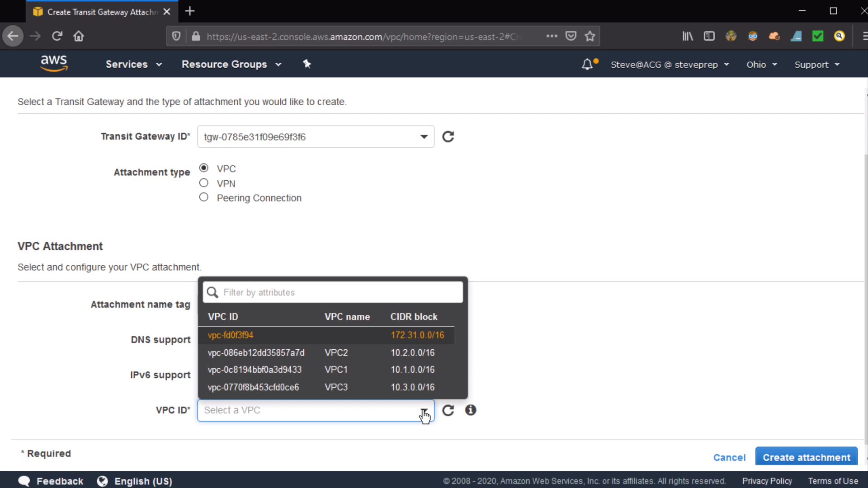The height and width of the screenshot is (488, 868).
Task: Expand the Transit Gateway ID dropdown
Action: click(x=424, y=137)
